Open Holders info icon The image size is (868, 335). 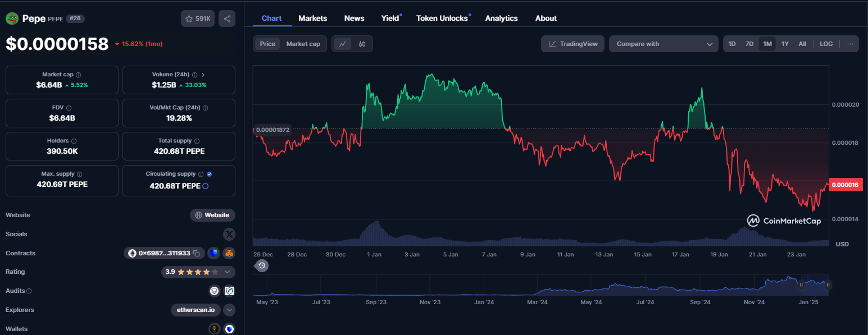point(74,141)
